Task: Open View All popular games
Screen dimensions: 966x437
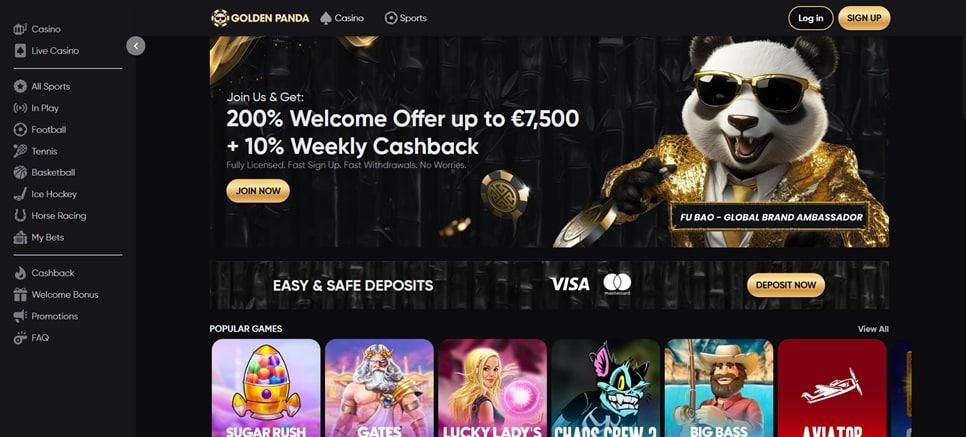Action: point(873,329)
